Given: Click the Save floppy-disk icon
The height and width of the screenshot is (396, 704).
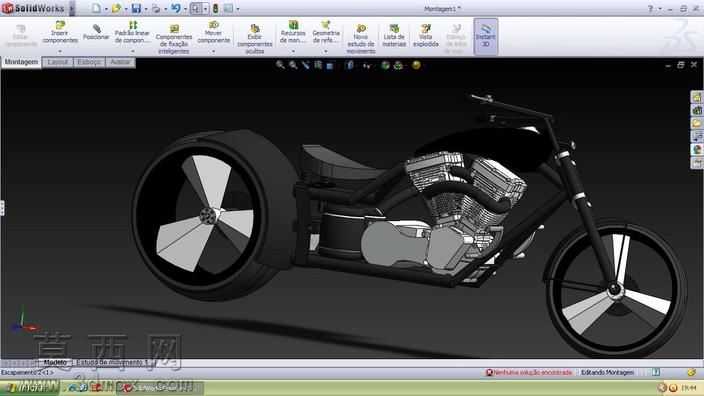Looking at the screenshot, I should pos(136,8).
